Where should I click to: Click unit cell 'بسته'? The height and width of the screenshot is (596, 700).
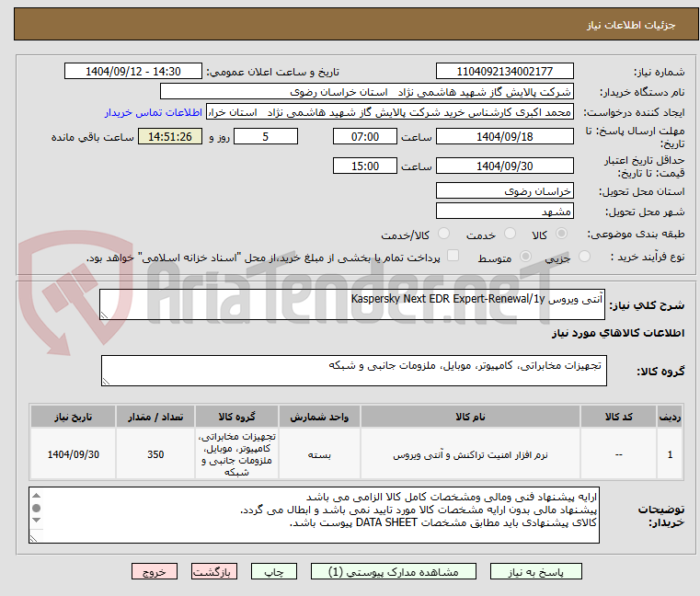319,454
